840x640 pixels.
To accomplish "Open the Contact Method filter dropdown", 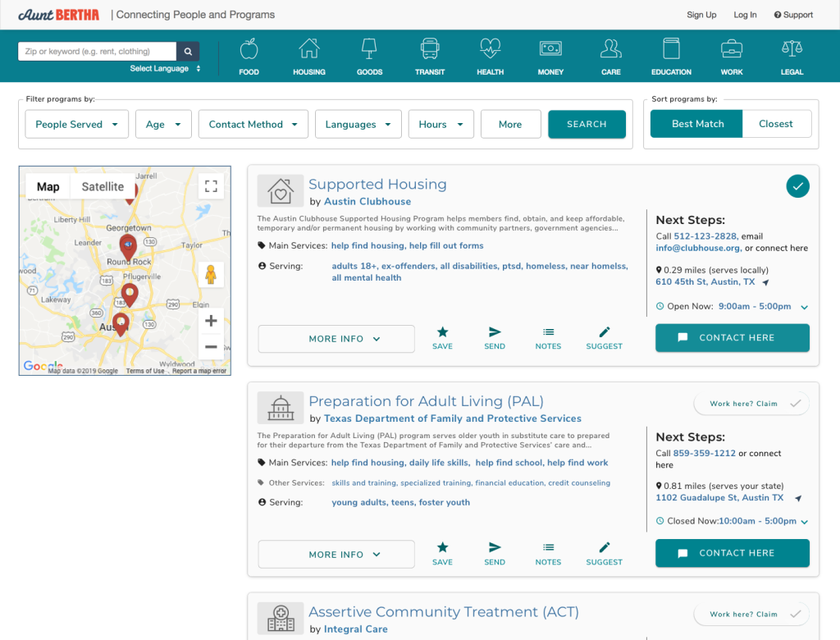I will 253,125.
